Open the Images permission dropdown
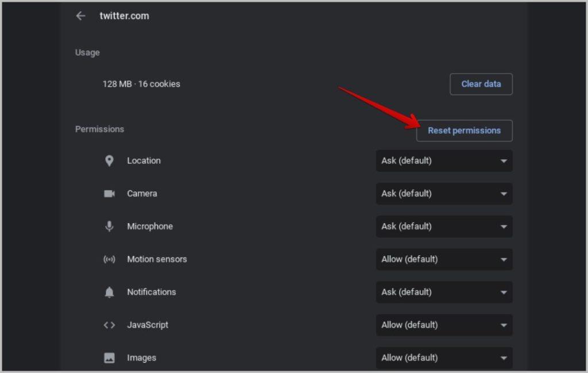The width and height of the screenshot is (588, 373). (444, 357)
